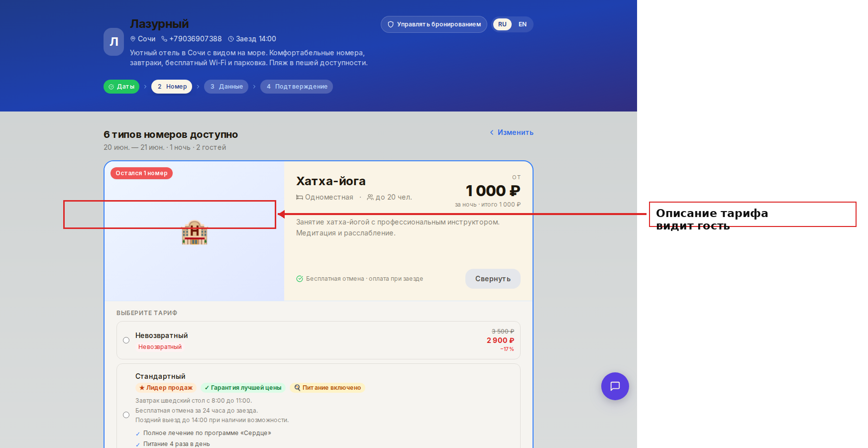
Task: Select the Стандартный tariff radio button
Action: [x=126, y=415]
